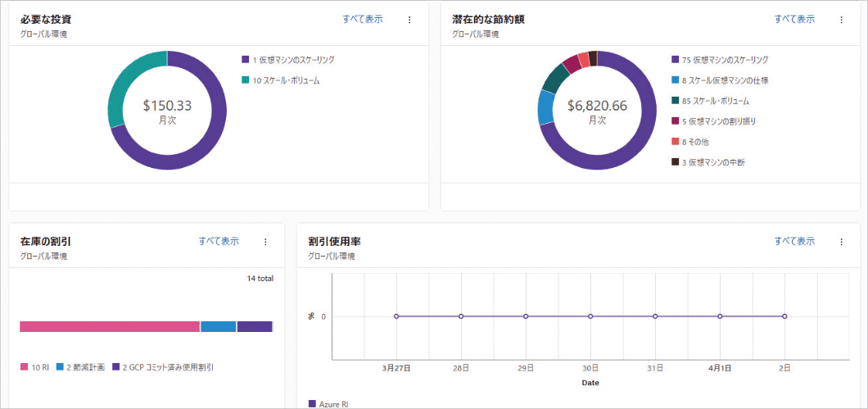The height and width of the screenshot is (409, 868).
Task: Show all in 在庫の割引 widget
Action: coord(219,241)
